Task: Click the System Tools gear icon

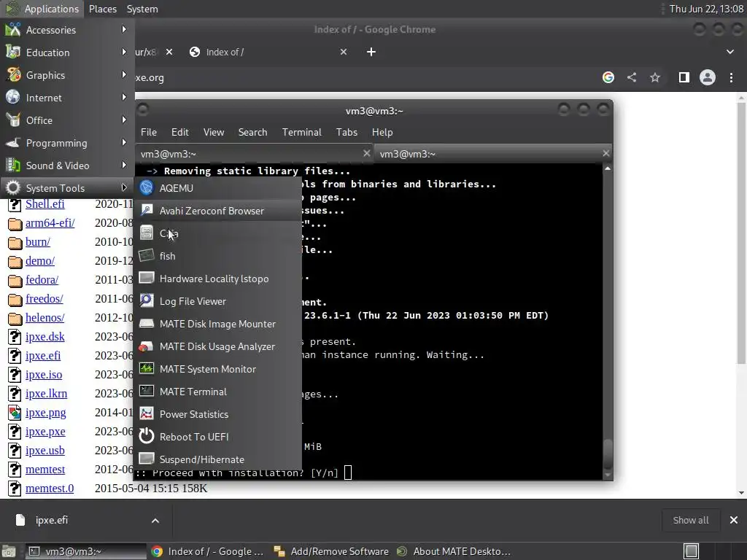Action: (x=13, y=188)
